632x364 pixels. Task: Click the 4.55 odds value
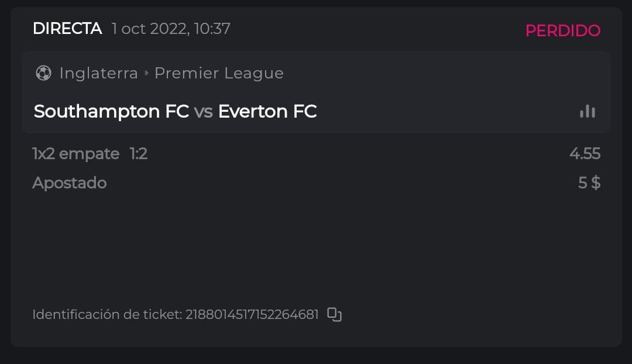coord(585,153)
